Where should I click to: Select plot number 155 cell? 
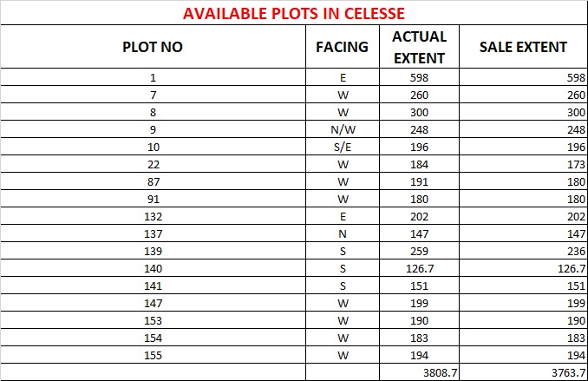tap(153, 355)
